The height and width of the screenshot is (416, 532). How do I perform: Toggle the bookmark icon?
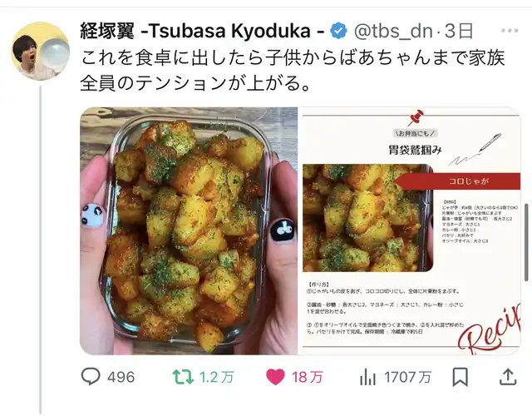pos(460,377)
